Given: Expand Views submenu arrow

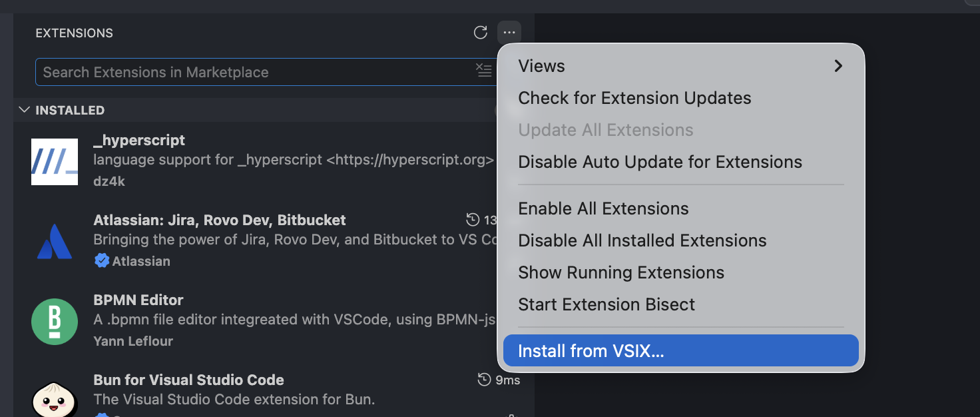Looking at the screenshot, I should tap(838, 66).
